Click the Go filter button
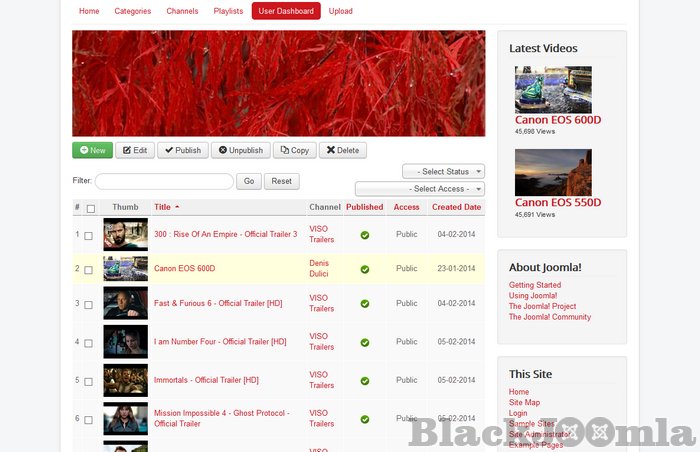This screenshot has width=700, height=452. 249,181
